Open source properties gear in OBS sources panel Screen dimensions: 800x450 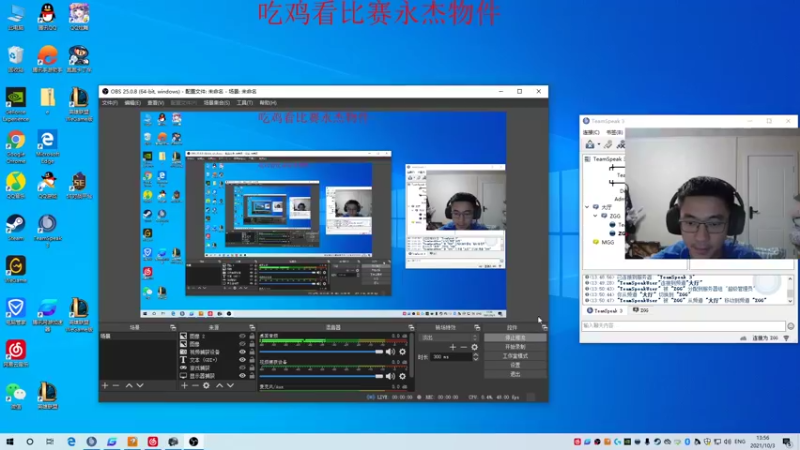(206, 386)
